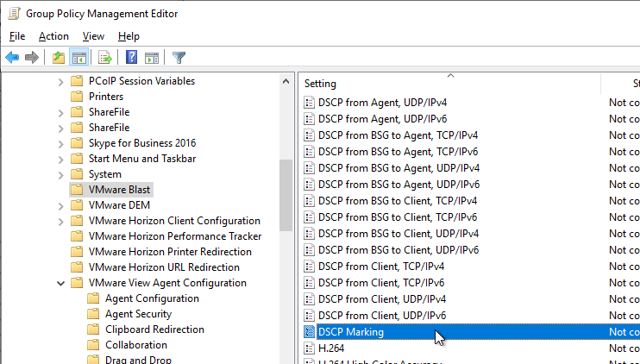Click the Collaboration folder icon
640x364 pixels.
click(93, 345)
